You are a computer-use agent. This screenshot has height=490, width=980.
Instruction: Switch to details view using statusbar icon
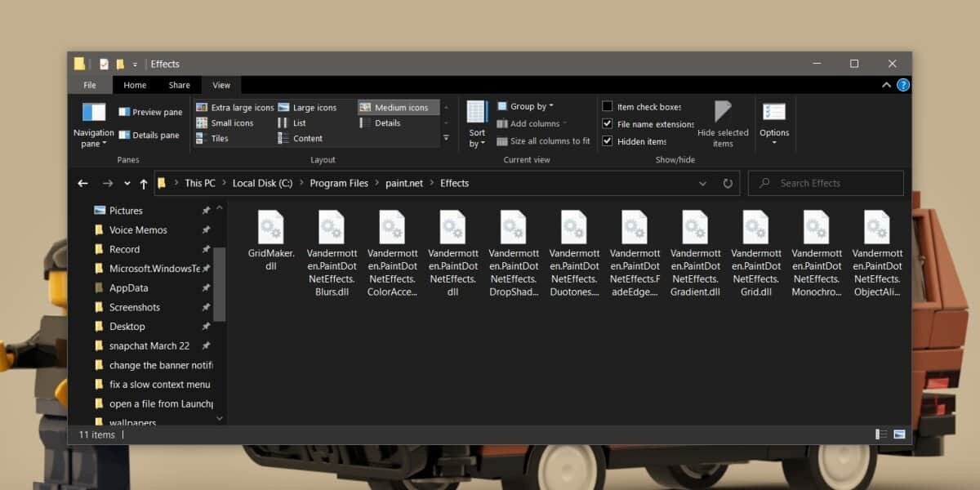pos(880,434)
